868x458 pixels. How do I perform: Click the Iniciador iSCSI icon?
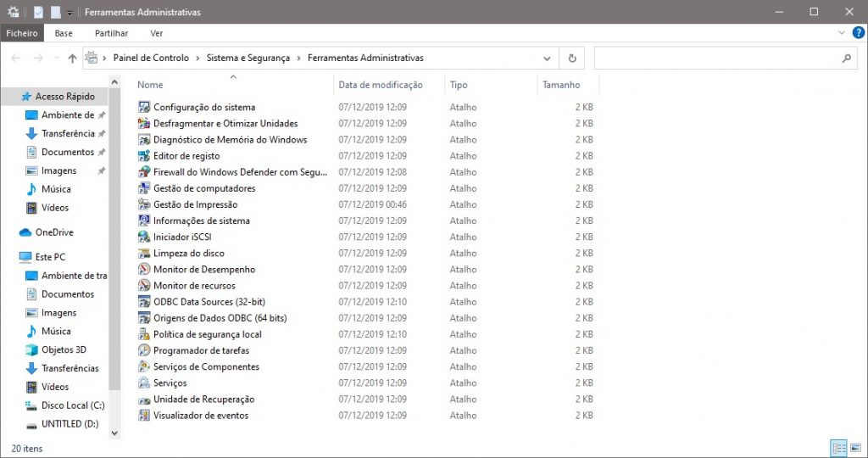tap(144, 237)
